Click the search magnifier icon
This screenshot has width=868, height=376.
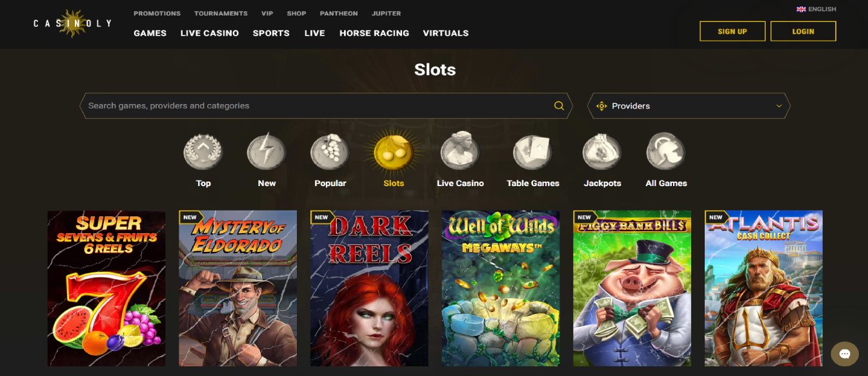click(559, 106)
